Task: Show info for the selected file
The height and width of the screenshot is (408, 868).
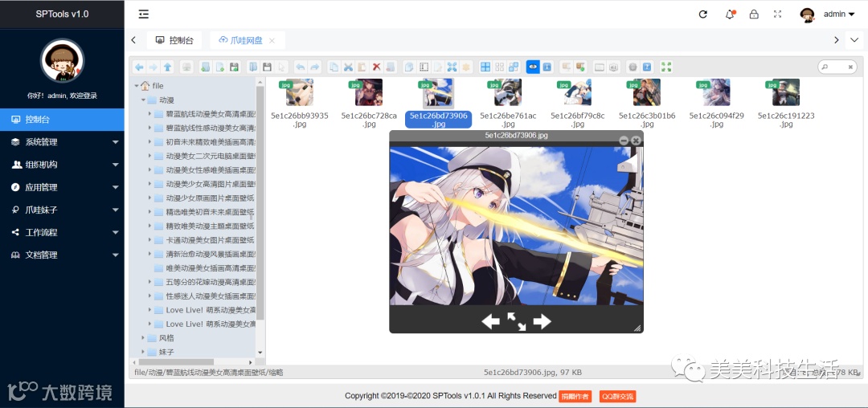Action: (x=547, y=67)
